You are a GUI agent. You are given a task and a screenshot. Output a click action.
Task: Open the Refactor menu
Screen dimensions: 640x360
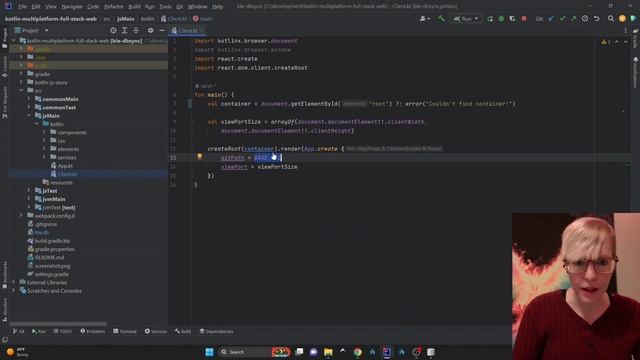click(113, 7)
